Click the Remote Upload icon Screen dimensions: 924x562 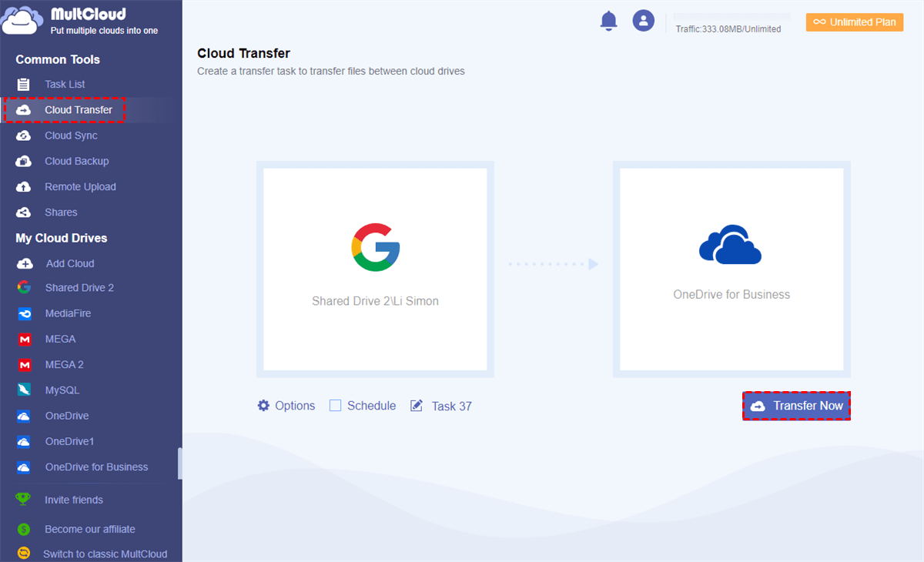coord(24,187)
